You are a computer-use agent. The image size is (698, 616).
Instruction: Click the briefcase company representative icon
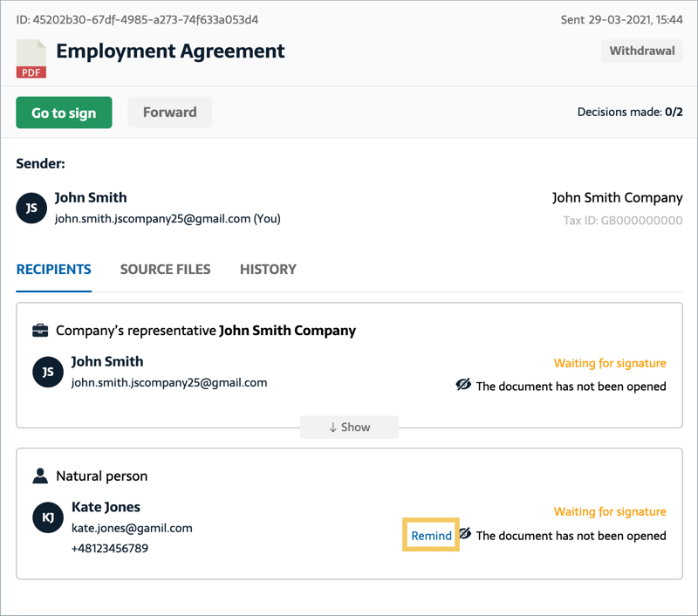coord(38,331)
